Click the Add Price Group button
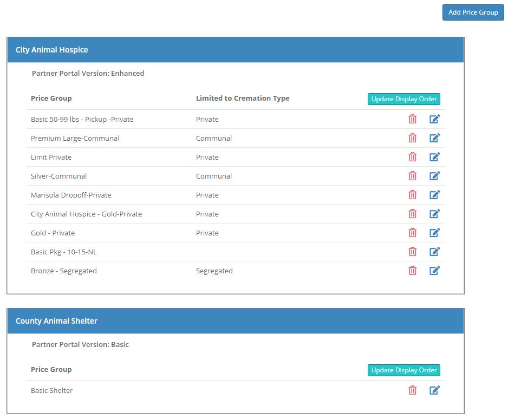 473,12
